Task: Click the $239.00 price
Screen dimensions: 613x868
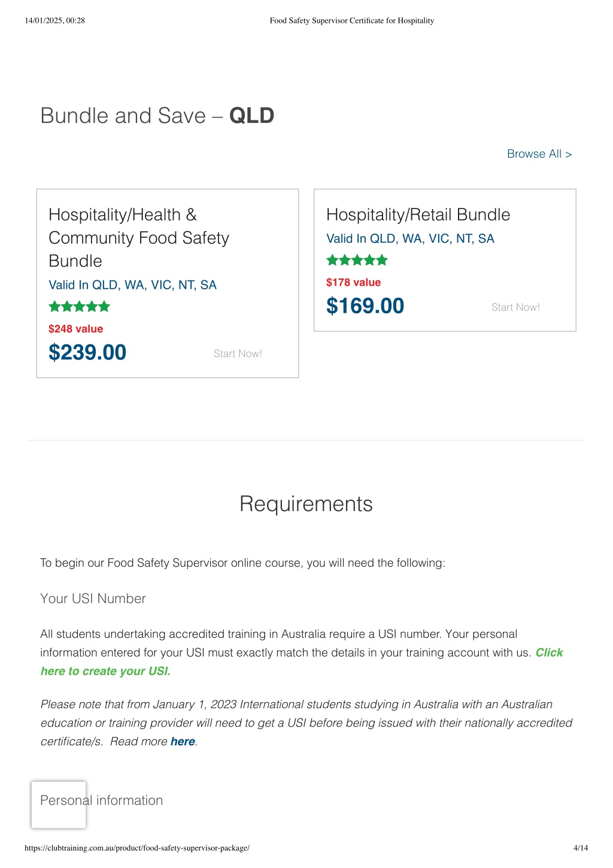Action: tap(87, 352)
